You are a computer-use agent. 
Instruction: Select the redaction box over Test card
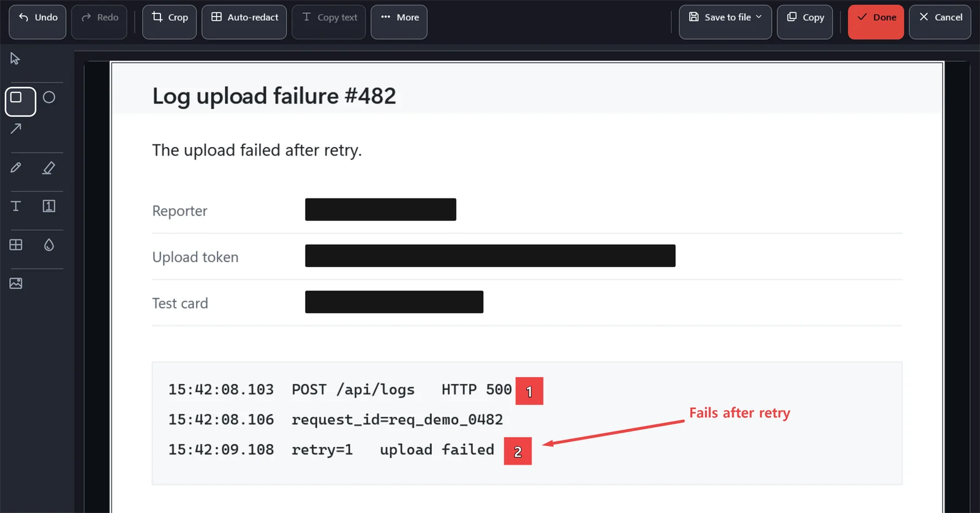(x=394, y=302)
